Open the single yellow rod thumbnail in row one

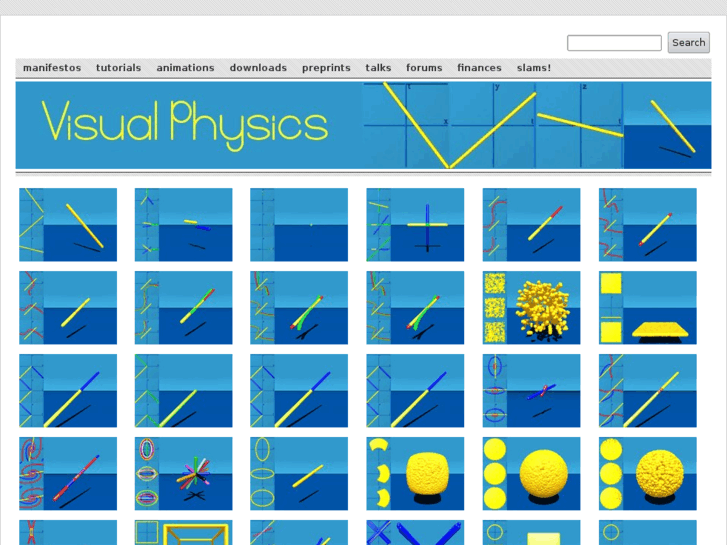pyautogui.click(x=68, y=224)
